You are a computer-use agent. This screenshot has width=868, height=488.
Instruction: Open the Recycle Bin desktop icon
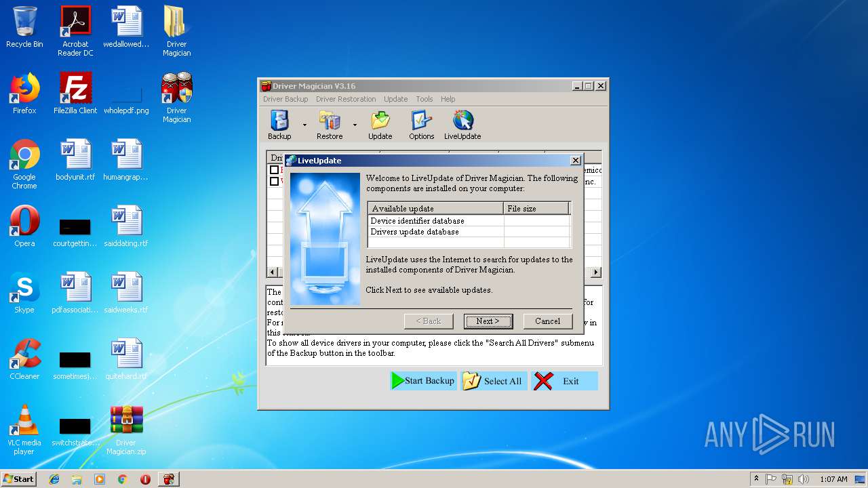[24, 27]
